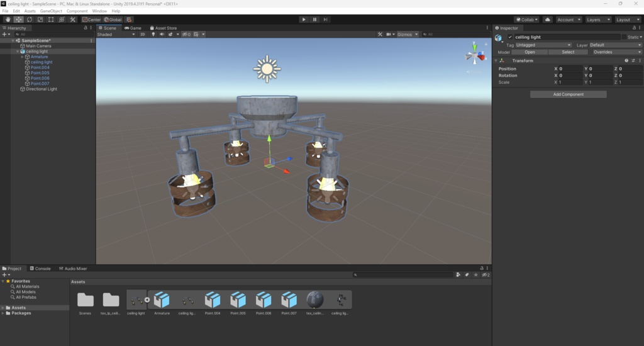Toggle 2D view mode
This screenshot has height=346, width=644.
[x=142, y=34]
